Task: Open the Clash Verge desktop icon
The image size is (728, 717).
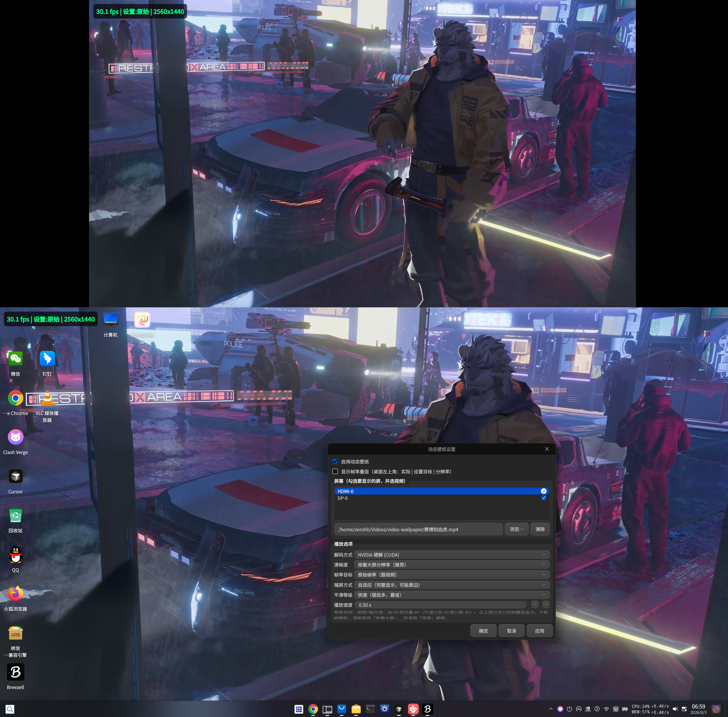Action: click(x=15, y=437)
